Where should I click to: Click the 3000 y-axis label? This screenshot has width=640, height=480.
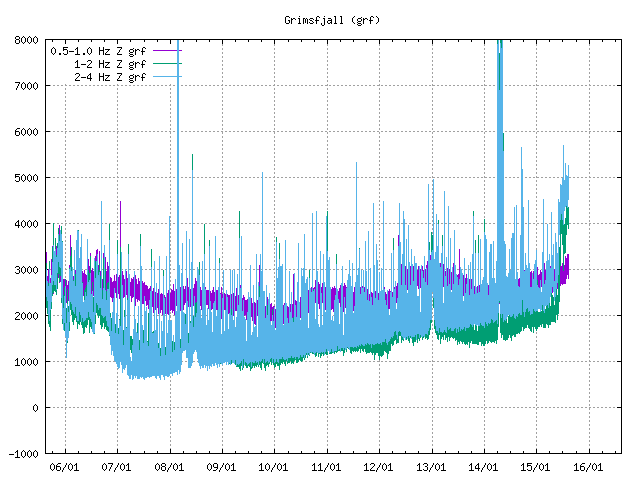(26, 270)
